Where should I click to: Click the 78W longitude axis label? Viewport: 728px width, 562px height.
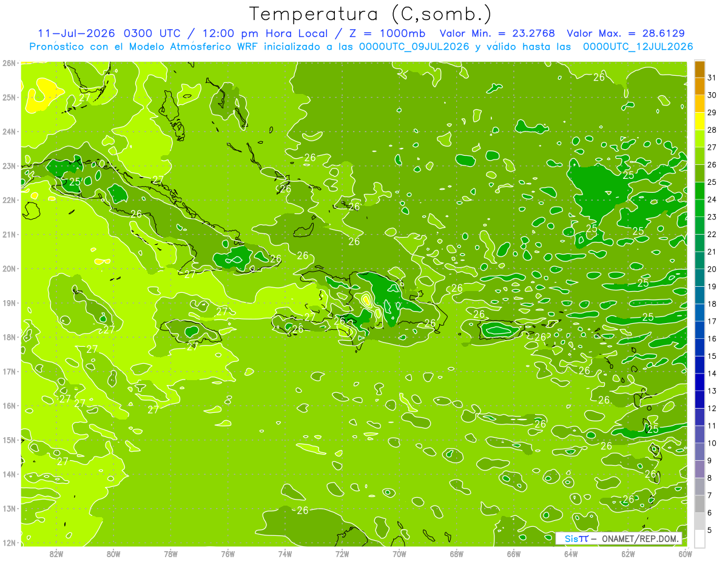pyautogui.click(x=170, y=554)
